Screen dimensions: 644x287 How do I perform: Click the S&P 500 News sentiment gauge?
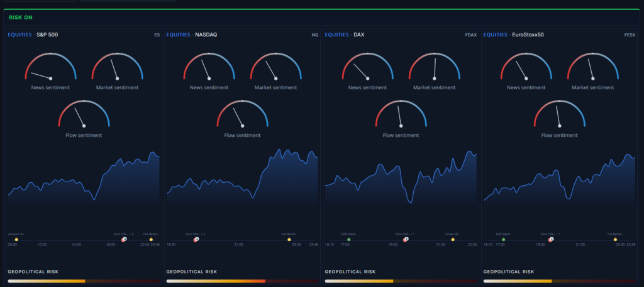point(50,67)
